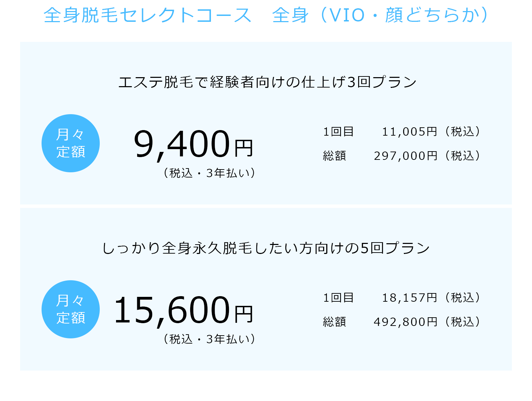The image size is (532, 401).
Task: Click the 18,157円（税込）first payment amount
Action: [432, 298]
